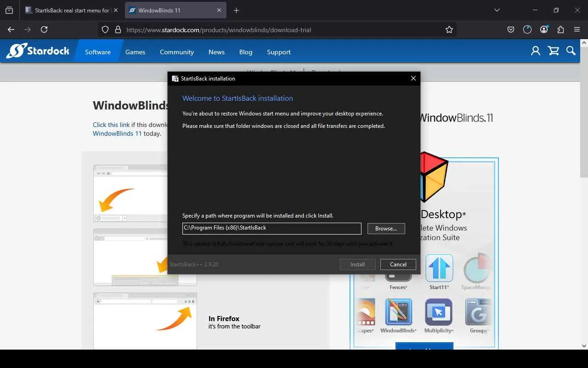Open the Games menu item
588x368 pixels.
coord(135,52)
